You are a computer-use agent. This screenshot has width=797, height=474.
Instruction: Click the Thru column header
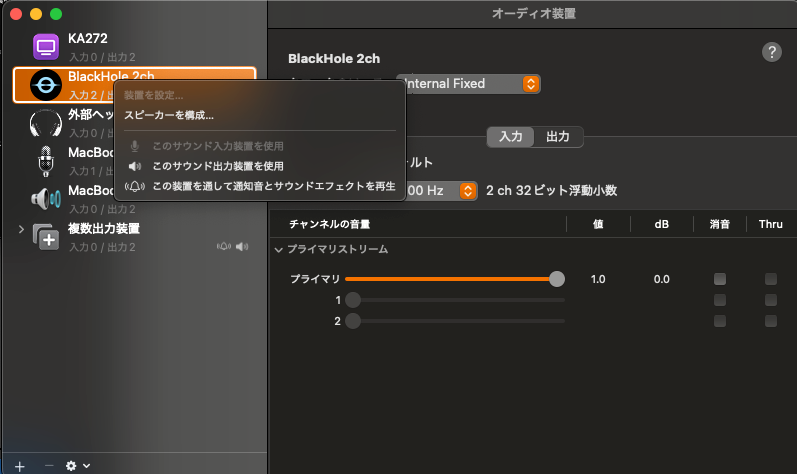(771, 224)
